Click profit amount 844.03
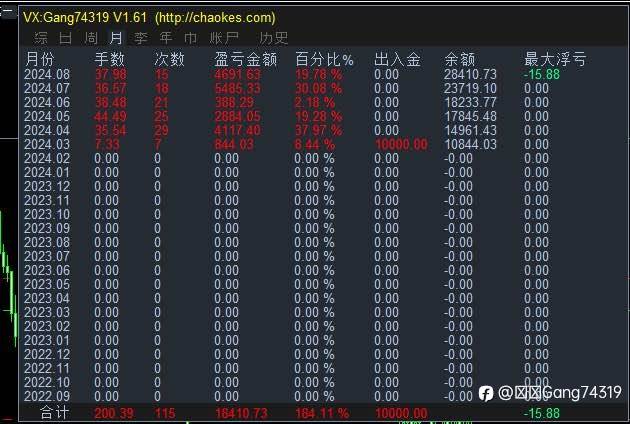The height and width of the screenshot is (424, 630). (234, 144)
